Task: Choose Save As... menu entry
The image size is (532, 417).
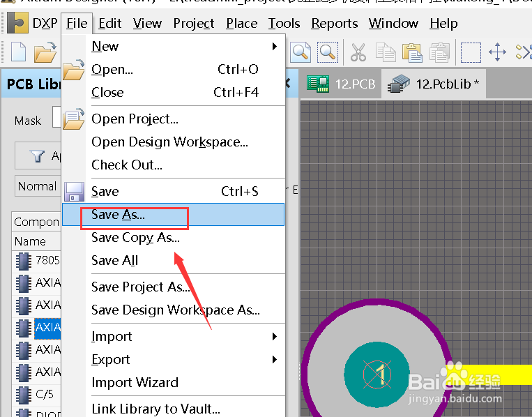Action: coord(173,215)
